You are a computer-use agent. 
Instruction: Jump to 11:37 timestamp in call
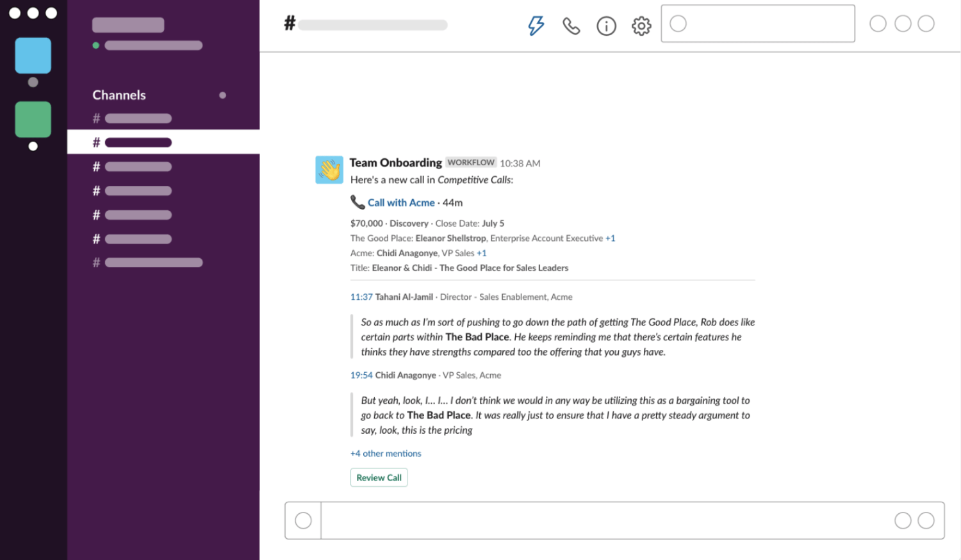click(x=361, y=297)
